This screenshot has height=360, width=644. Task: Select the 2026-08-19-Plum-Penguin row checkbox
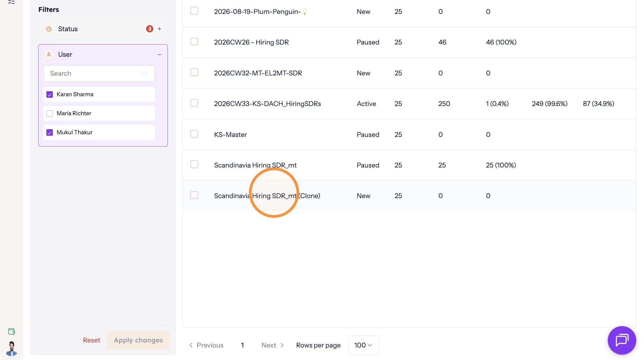tap(194, 11)
